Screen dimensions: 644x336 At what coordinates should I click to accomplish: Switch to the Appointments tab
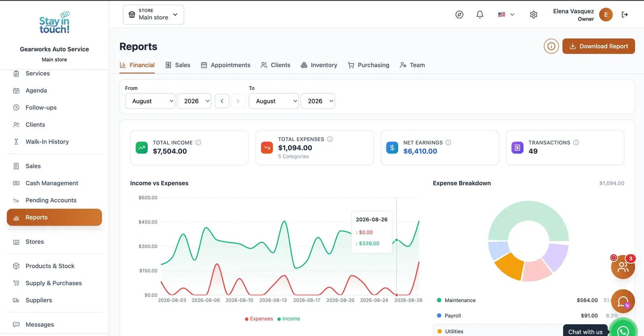tap(225, 65)
